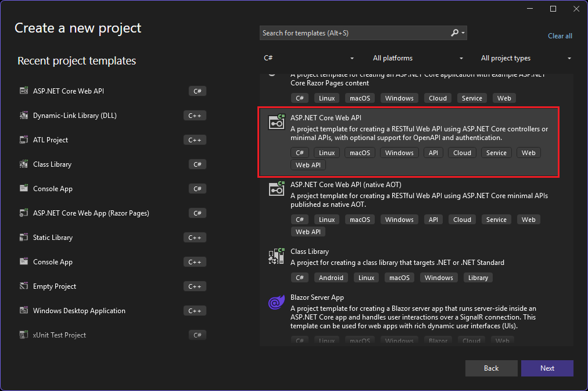The height and width of the screenshot is (391, 588).
Task: Click the Blazor Server App icon
Action: [x=277, y=302]
